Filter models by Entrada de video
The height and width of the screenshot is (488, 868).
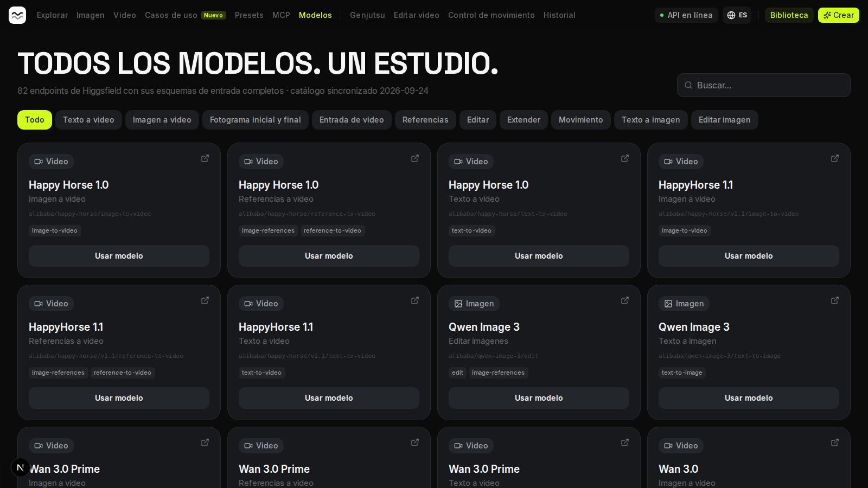click(352, 120)
